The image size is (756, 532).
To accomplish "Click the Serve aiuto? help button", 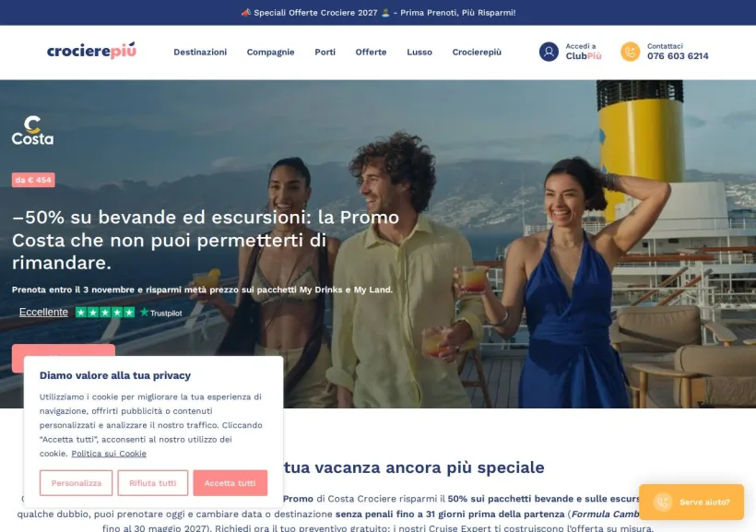I will 691,502.
